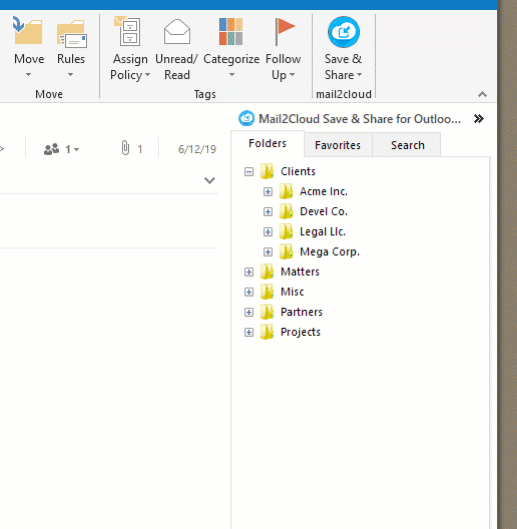517x529 pixels.
Task: Select the Matters folder icon
Action: pos(267,272)
